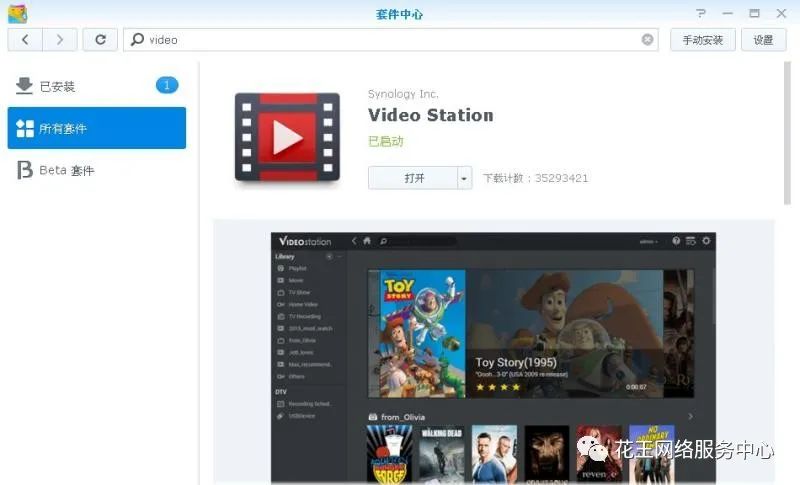Click the Video Station preview screenshot
This screenshot has width=800, height=485.
[493, 358]
